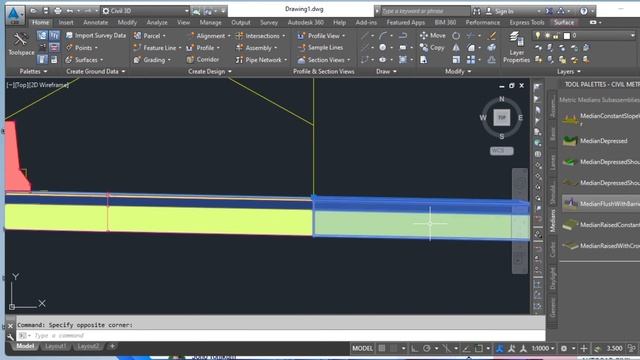Image resolution: width=640 pixels, height=360 pixels.
Task: Click the command line input field
Action: pos(286,336)
